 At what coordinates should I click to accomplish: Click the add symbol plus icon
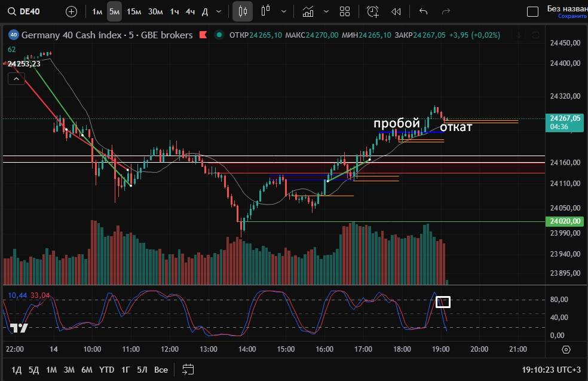point(71,11)
